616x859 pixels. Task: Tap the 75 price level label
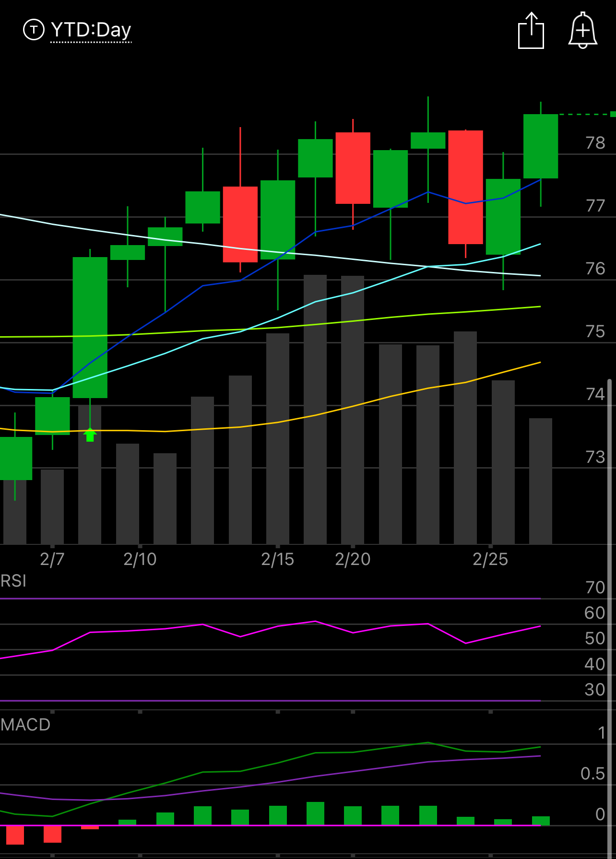point(595,331)
